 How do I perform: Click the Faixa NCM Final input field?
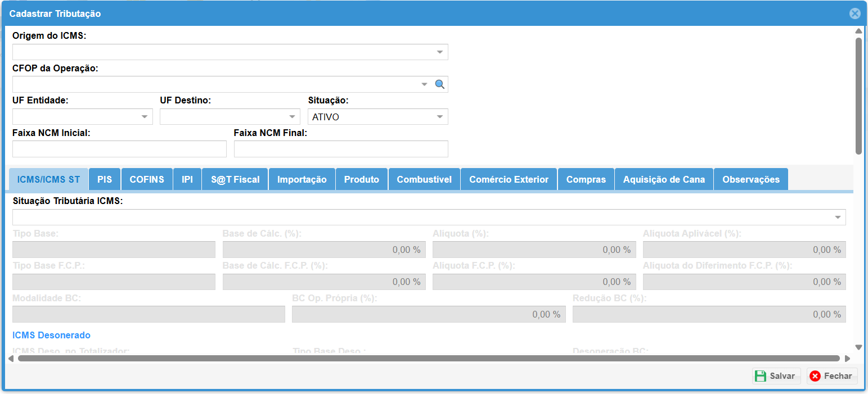(341, 149)
